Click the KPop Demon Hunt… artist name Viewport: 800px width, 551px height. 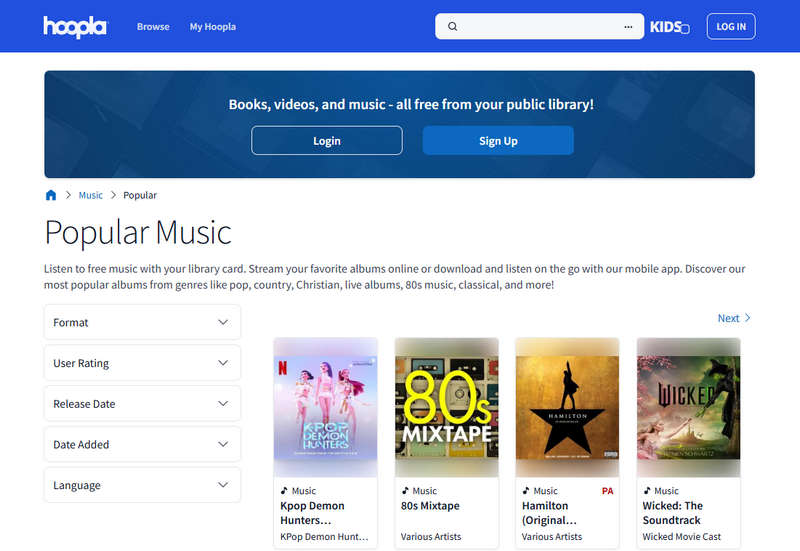[324, 537]
